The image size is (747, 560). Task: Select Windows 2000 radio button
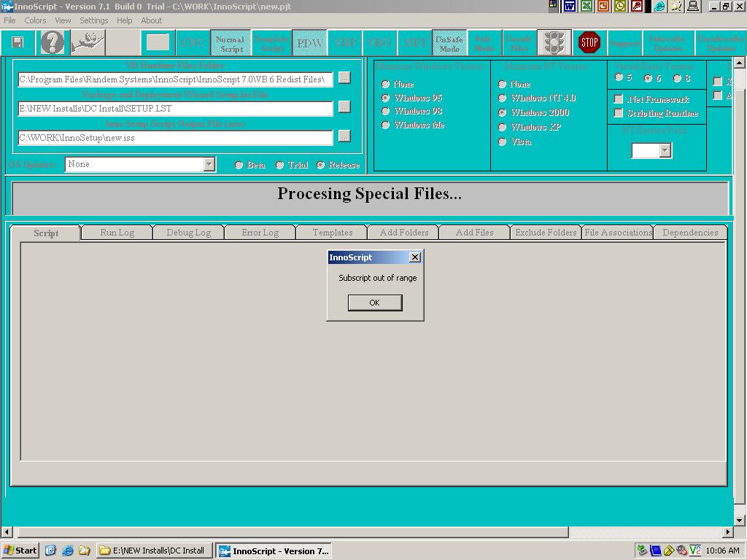pos(502,112)
